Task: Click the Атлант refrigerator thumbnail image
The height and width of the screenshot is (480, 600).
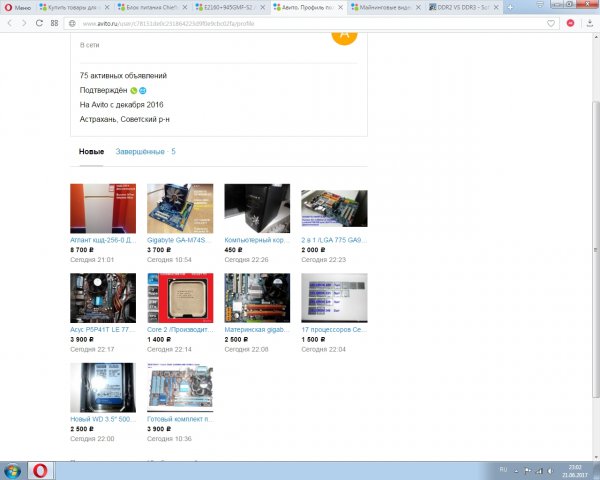Action: point(103,208)
